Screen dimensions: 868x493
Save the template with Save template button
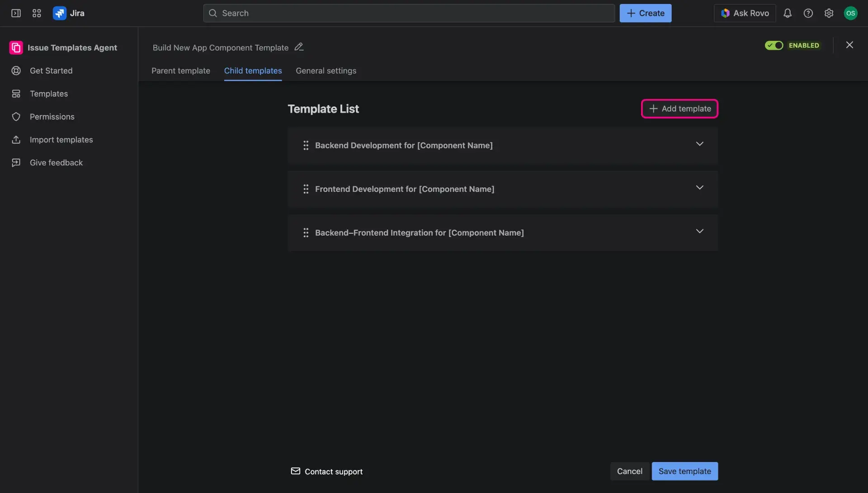point(684,471)
